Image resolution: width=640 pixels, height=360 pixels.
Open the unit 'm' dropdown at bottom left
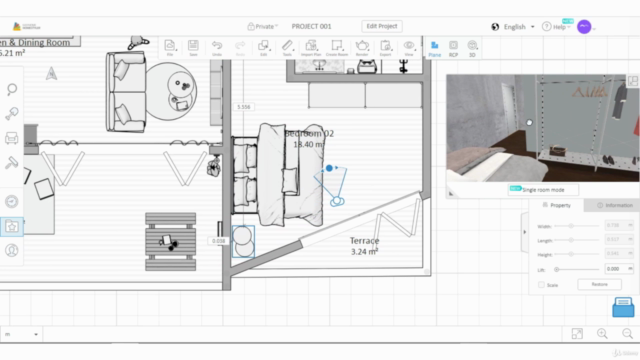pyautogui.click(x=21, y=334)
